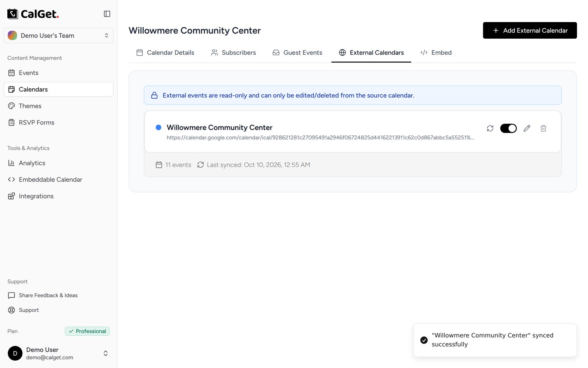
Task: Open Embeddable Calendar tool
Action: [58, 180]
